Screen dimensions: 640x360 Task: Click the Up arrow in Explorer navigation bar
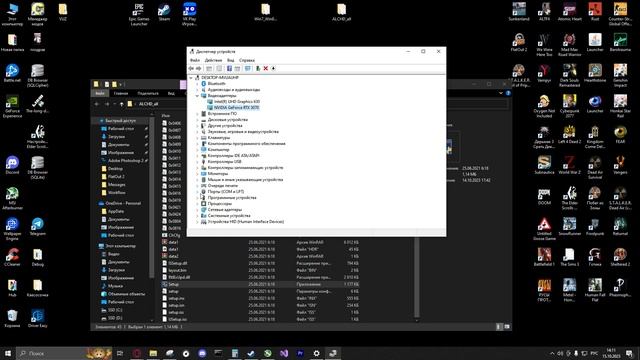(x=122, y=104)
